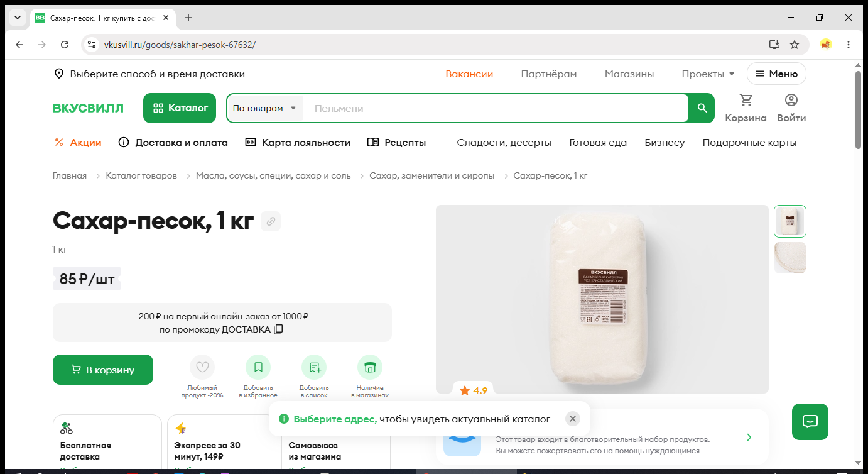Click the page vertical scrollbar
This screenshot has width=868, height=474.
click(859, 110)
